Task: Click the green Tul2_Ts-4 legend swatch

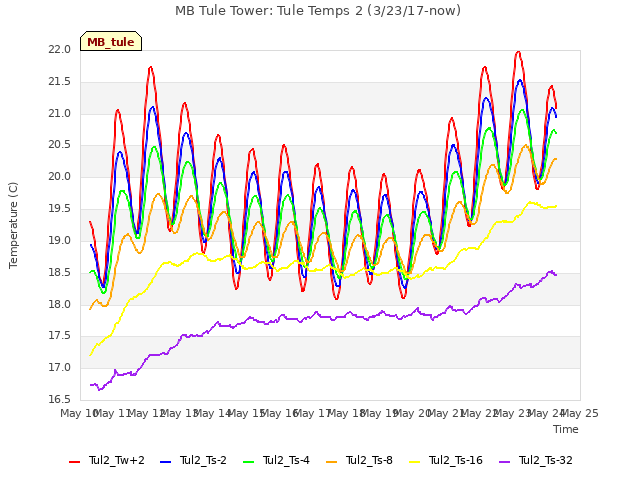Action: pos(249,461)
